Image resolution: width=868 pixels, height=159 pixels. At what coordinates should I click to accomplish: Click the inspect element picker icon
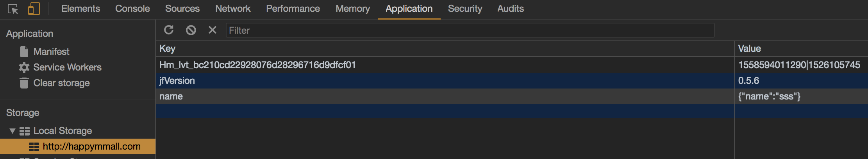[x=13, y=9]
